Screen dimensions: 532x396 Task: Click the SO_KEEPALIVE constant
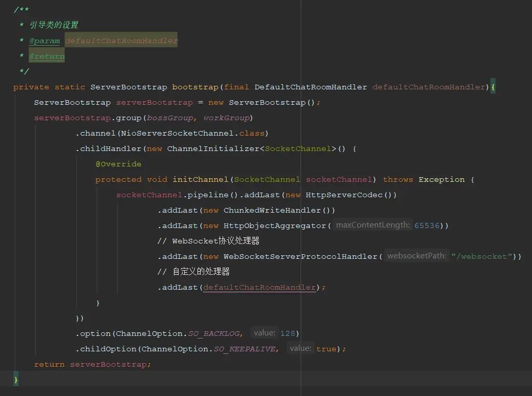(244, 349)
